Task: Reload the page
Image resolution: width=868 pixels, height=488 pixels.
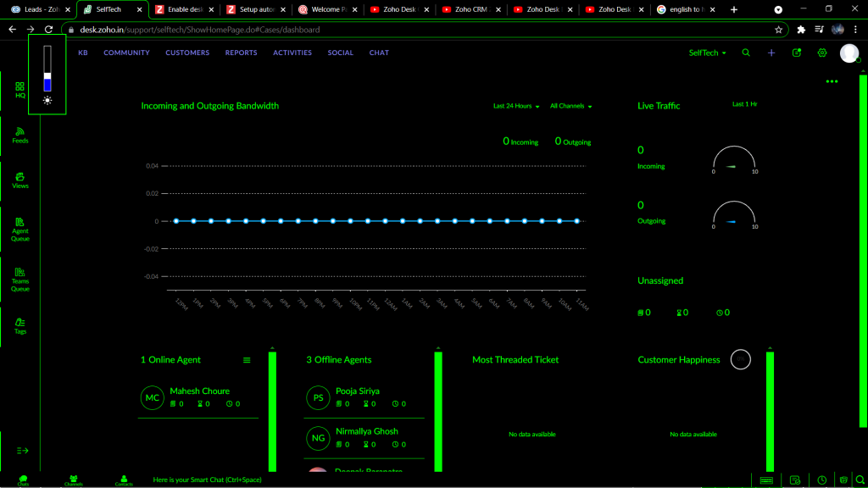Action: [48, 30]
